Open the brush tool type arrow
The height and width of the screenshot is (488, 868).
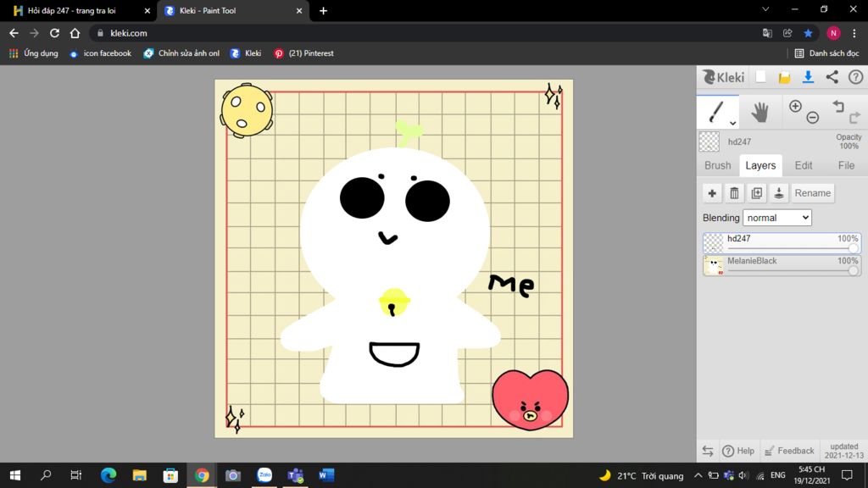point(732,124)
